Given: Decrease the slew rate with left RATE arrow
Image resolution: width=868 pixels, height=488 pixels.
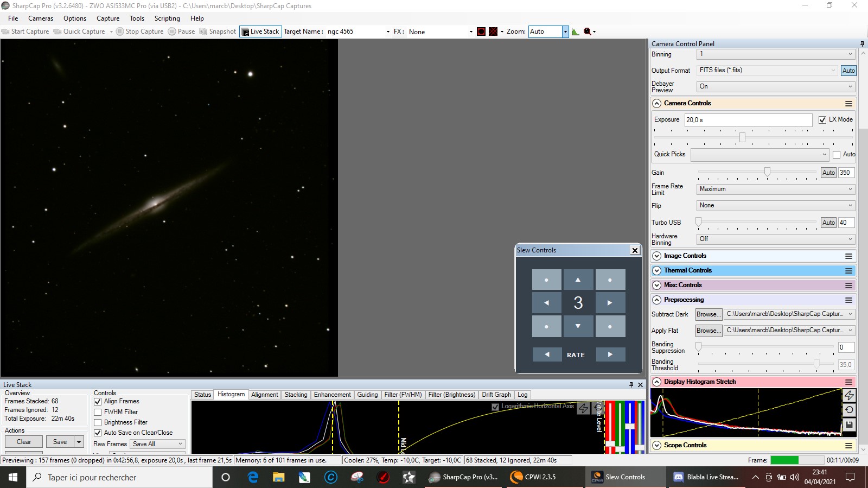Looking at the screenshot, I should coord(547,354).
